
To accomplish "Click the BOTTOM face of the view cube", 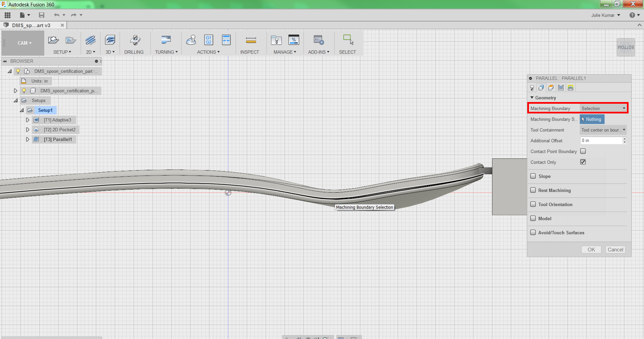I will pyautogui.click(x=626, y=47).
